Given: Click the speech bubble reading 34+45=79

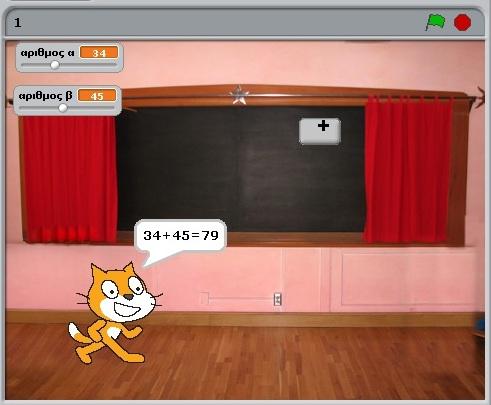Looking at the screenshot, I should tap(181, 236).
